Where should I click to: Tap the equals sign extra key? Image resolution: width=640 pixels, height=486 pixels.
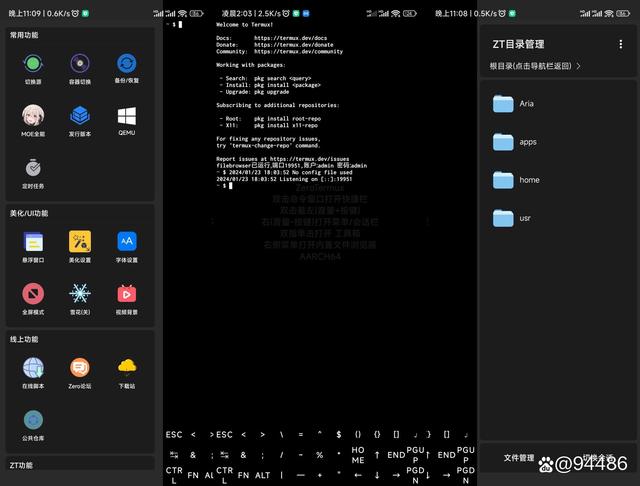tap(300, 435)
